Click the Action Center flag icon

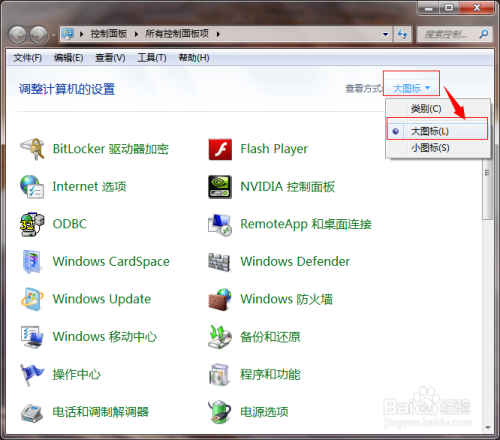tap(31, 375)
